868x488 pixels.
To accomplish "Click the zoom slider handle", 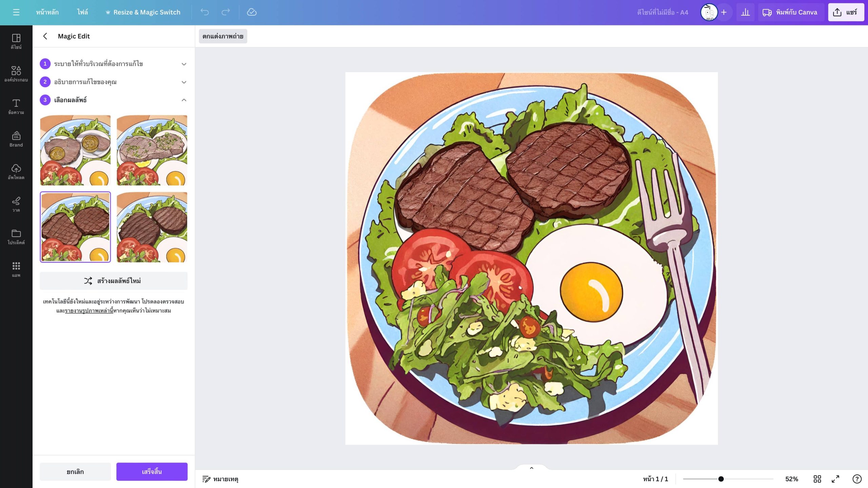I will click(721, 479).
